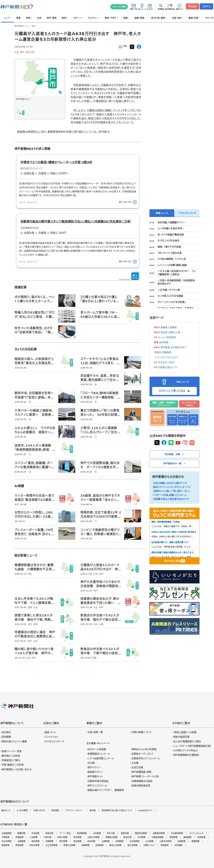Click the 神戸新聞社 footer logo

pyautogui.click(x=17, y=706)
